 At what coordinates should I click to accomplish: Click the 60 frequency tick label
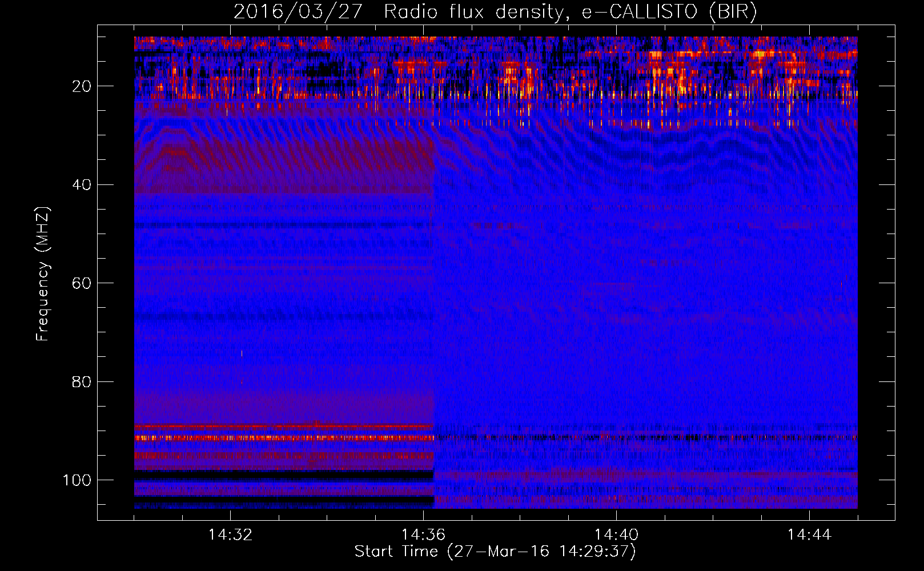pyautogui.click(x=82, y=283)
